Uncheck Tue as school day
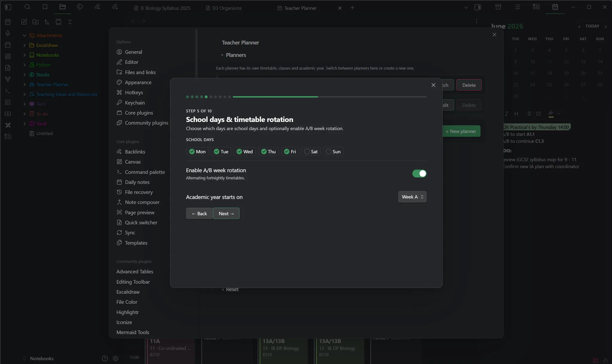 click(221, 152)
